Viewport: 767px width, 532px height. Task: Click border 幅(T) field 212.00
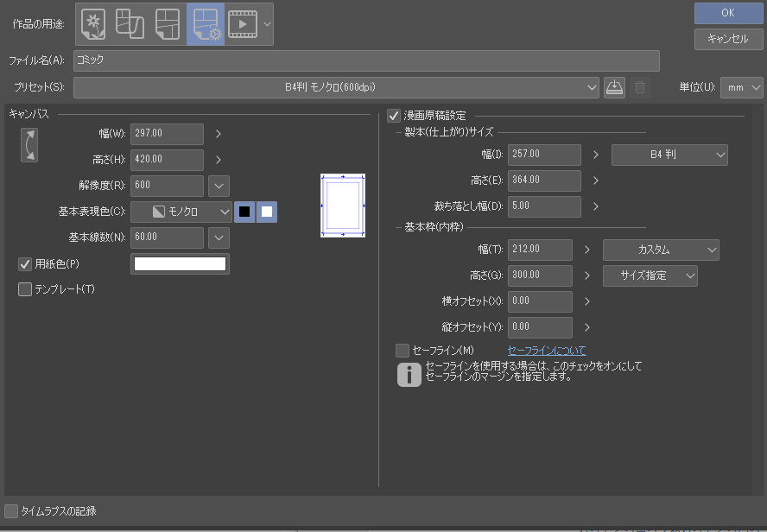540,250
